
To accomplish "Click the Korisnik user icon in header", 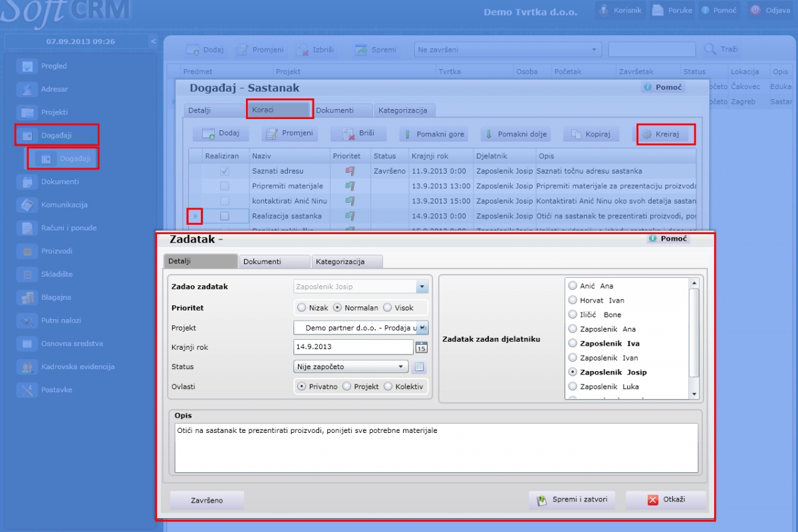I will [x=604, y=10].
